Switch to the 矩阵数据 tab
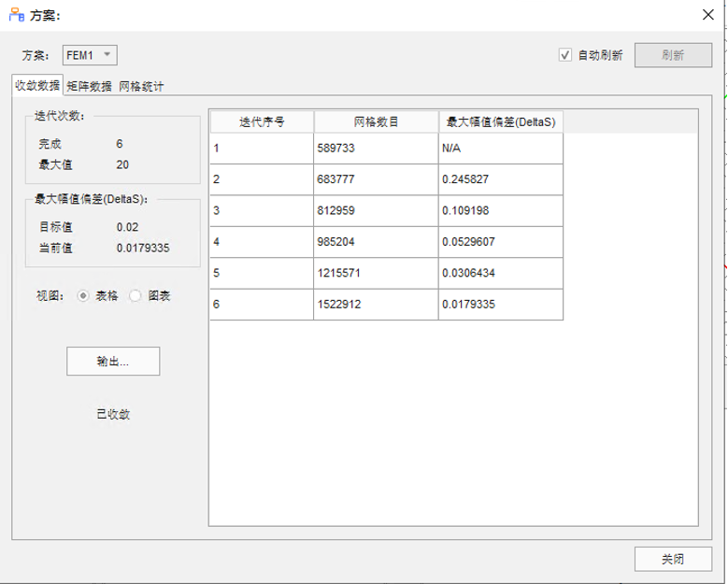This screenshot has width=728, height=584. pos(89,86)
